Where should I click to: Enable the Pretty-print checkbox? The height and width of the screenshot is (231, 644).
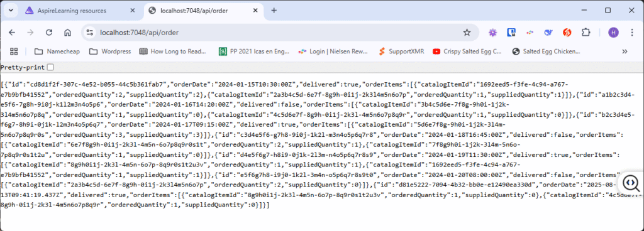50,67
